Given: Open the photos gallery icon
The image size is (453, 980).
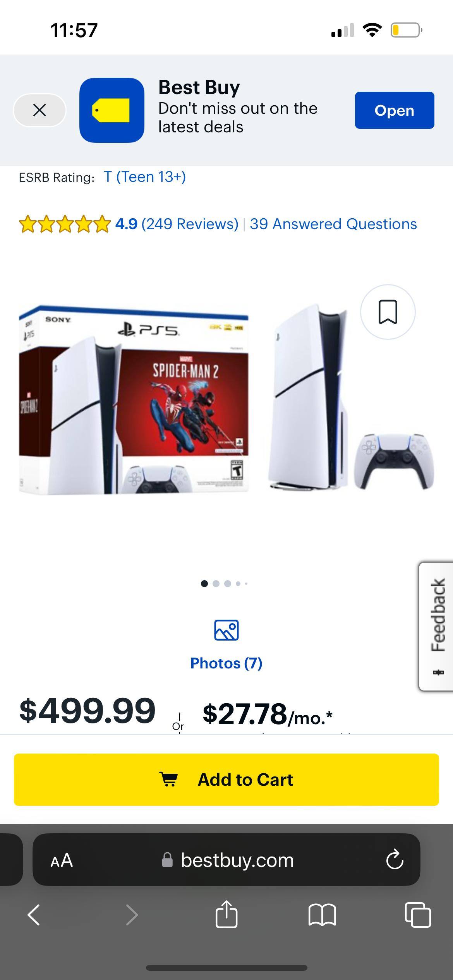Looking at the screenshot, I should pyautogui.click(x=226, y=630).
